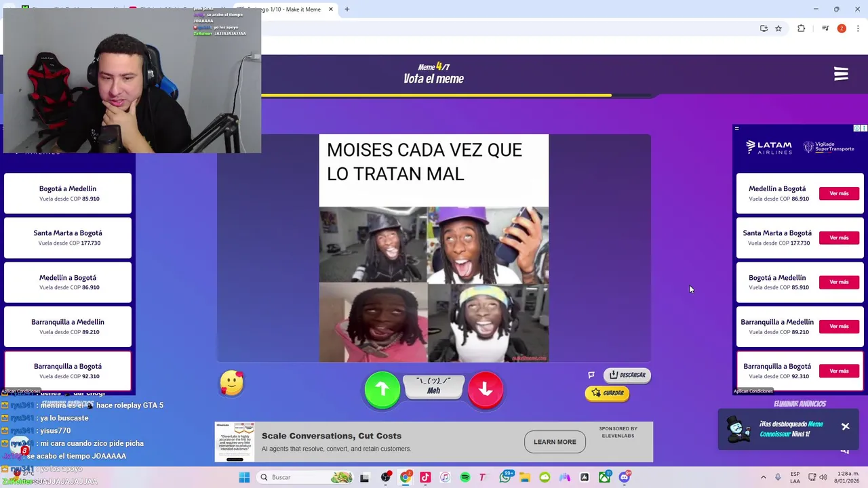Open Windows Start menu
The image size is (868, 488).
pyautogui.click(x=244, y=477)
